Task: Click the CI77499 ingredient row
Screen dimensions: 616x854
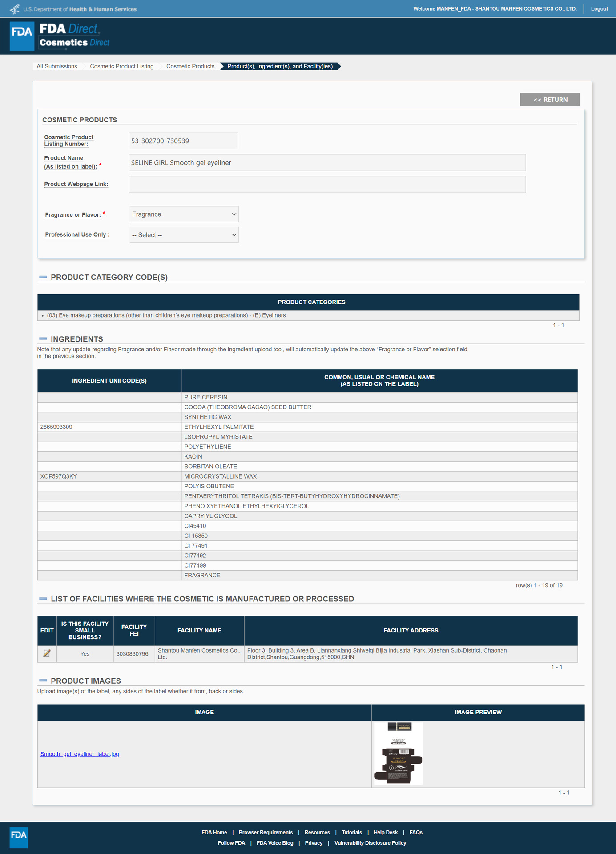Action: tap(307, 566)
